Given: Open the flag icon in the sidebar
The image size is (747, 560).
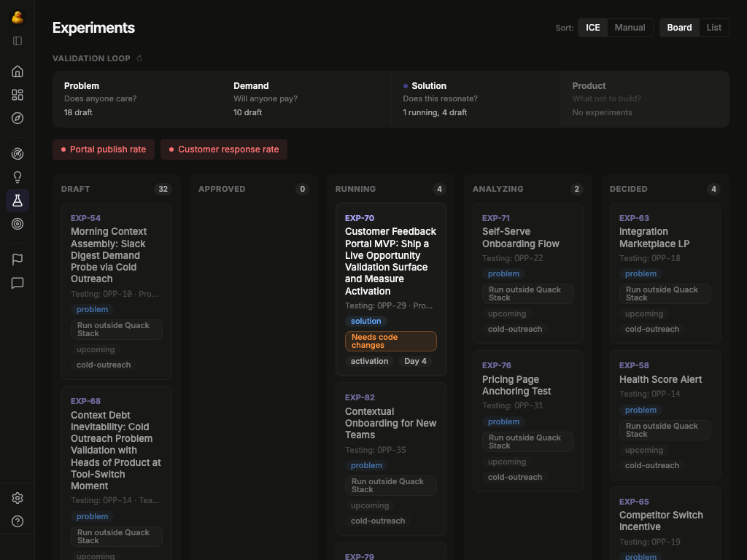Looking at the screenshot, I should [18, 259].
